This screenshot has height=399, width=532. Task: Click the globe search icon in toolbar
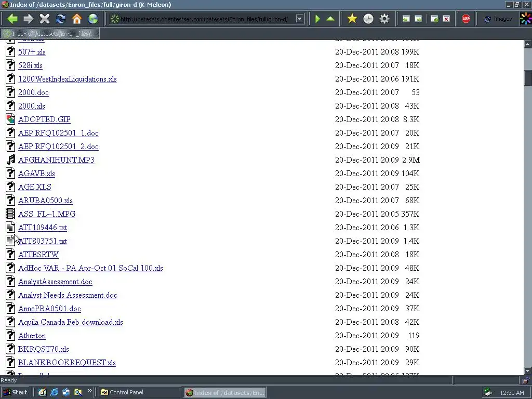pos(93,19)
